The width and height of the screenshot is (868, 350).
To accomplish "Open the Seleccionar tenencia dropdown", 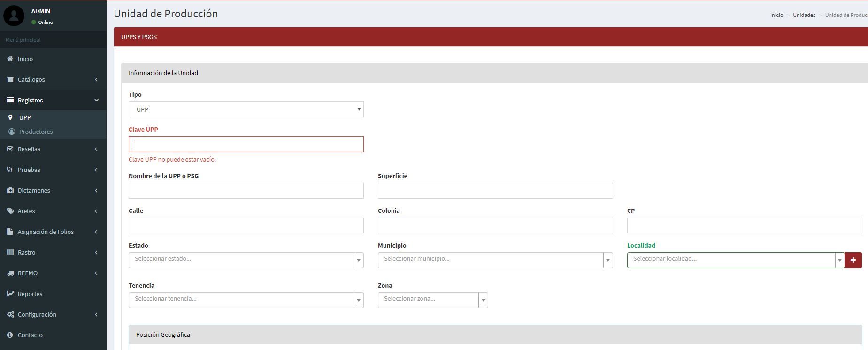I will (x=246, y=300).
